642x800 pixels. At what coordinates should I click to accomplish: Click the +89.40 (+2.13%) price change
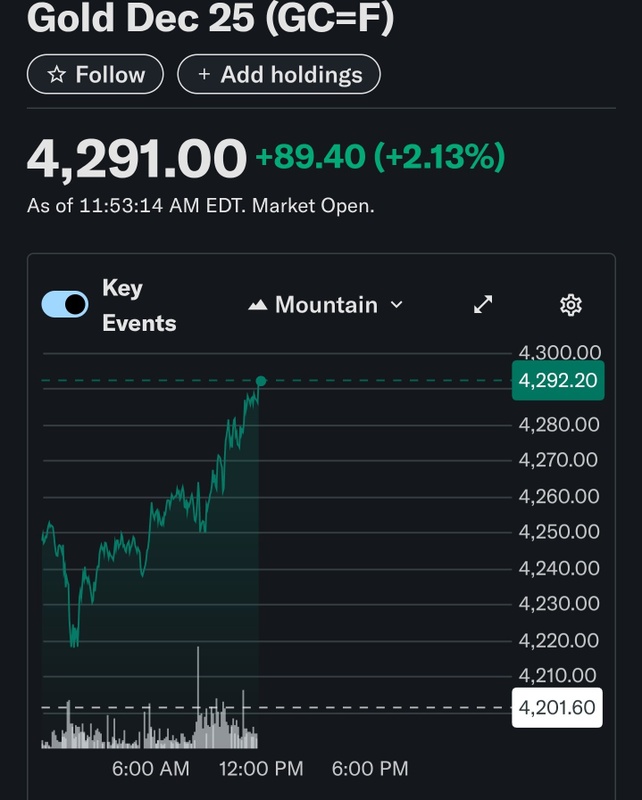pyautogui.click(x=380, y=157)
